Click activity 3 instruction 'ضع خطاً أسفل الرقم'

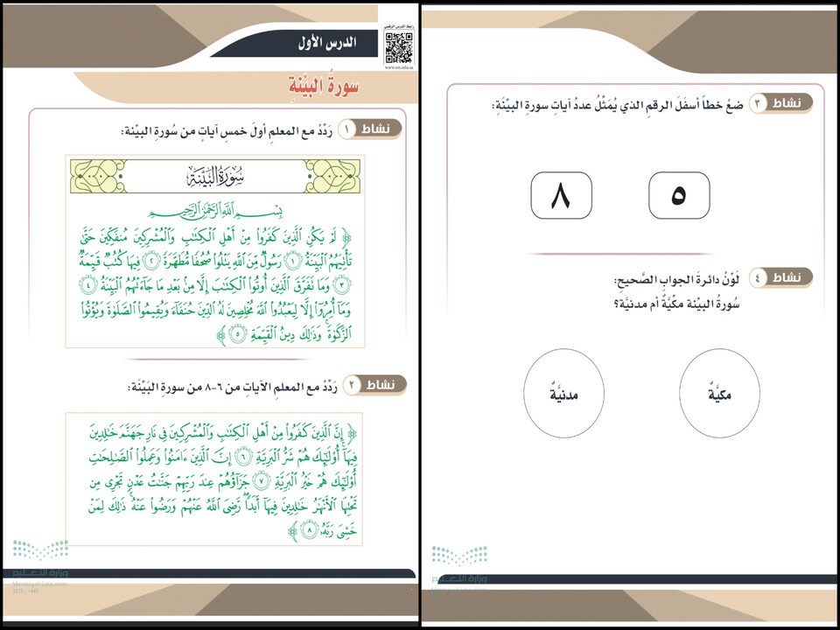pos(619,104)
